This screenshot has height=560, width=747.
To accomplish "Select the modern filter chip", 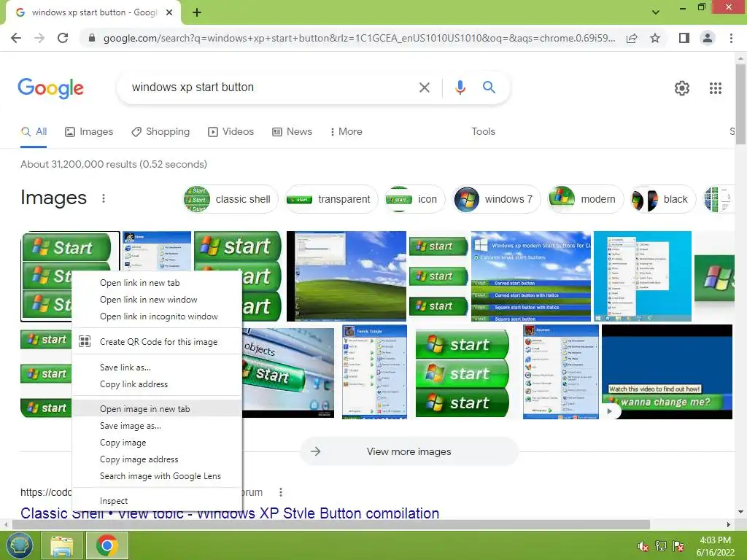I will pos(585,199).
